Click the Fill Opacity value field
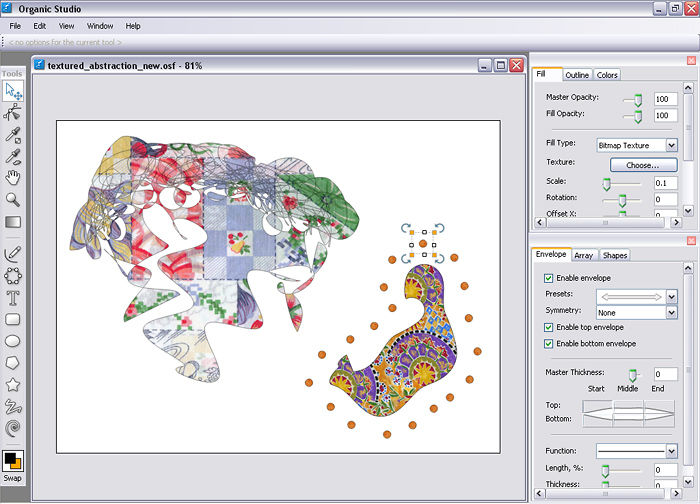The width and height of the screenshot is (700, 504). (x=665, y=115)
